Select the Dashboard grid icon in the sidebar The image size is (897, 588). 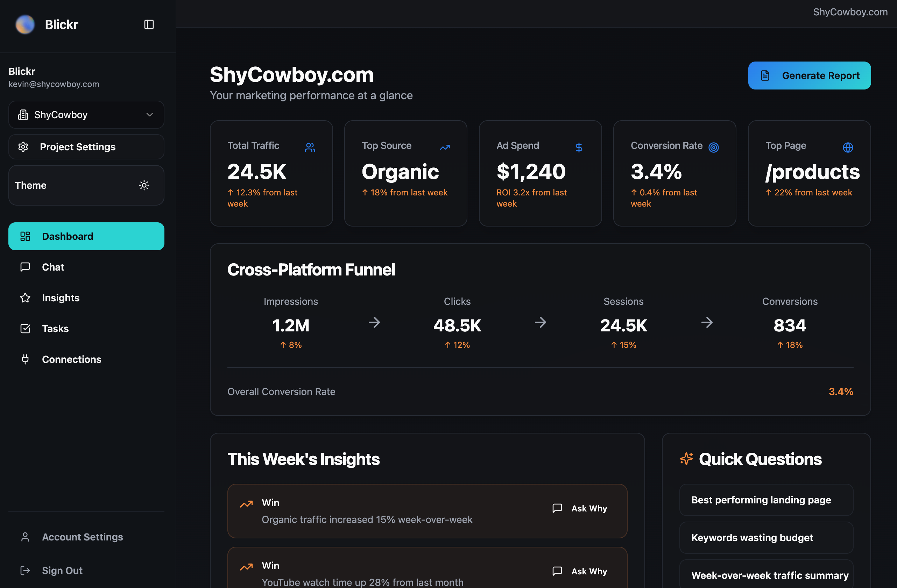tap(25, 236)
